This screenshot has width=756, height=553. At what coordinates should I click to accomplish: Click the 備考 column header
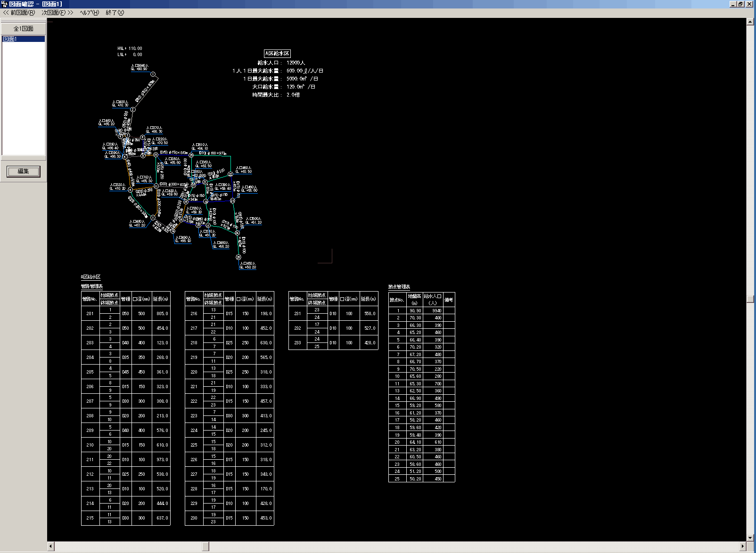[449, 300]
